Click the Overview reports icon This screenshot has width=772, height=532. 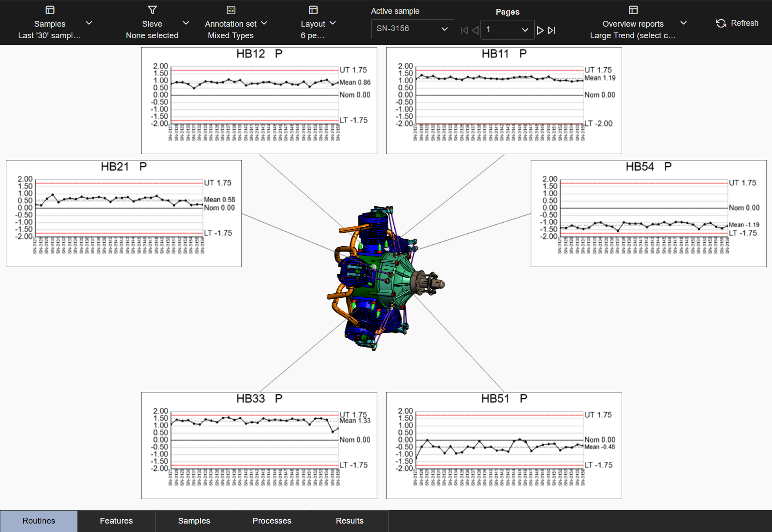[633, 10]
